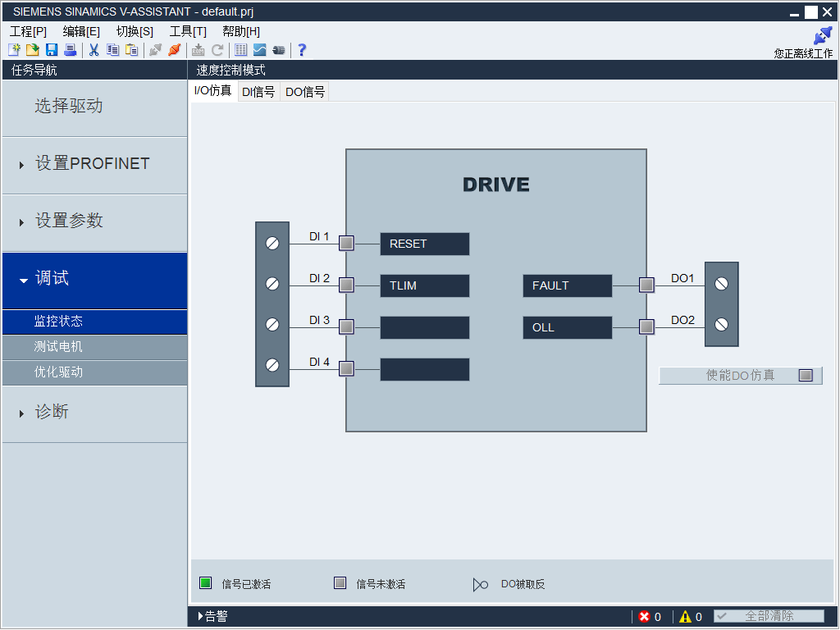Click the green 信号已激活 legend square
The image size is (840, 630).
tap(206, 583)
